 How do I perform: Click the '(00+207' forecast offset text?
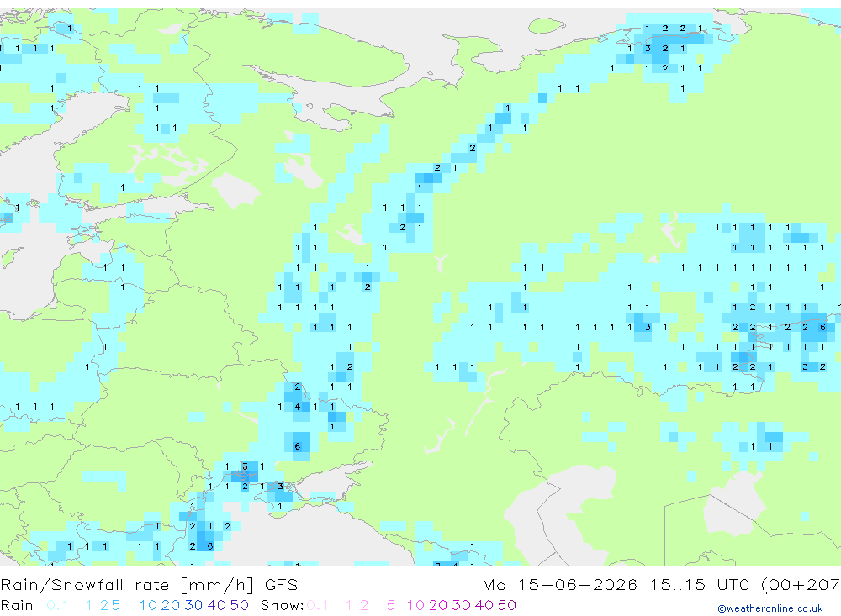click(801, 585)
